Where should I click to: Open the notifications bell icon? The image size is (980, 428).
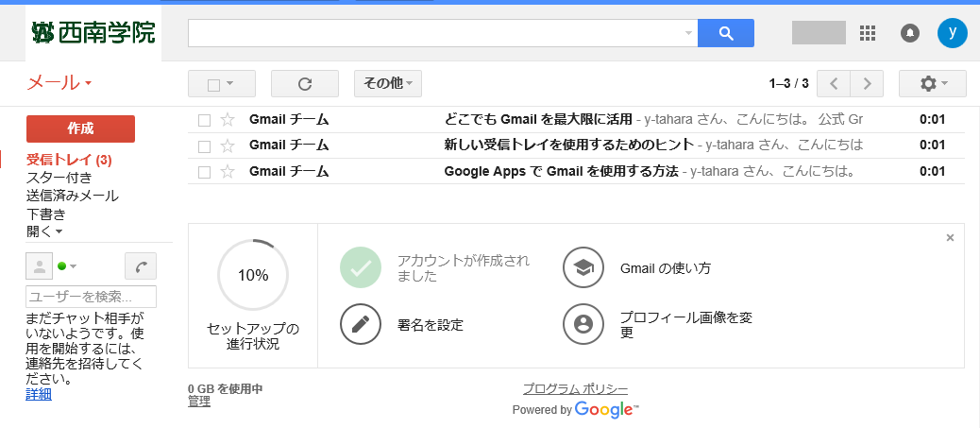[910, 33]
